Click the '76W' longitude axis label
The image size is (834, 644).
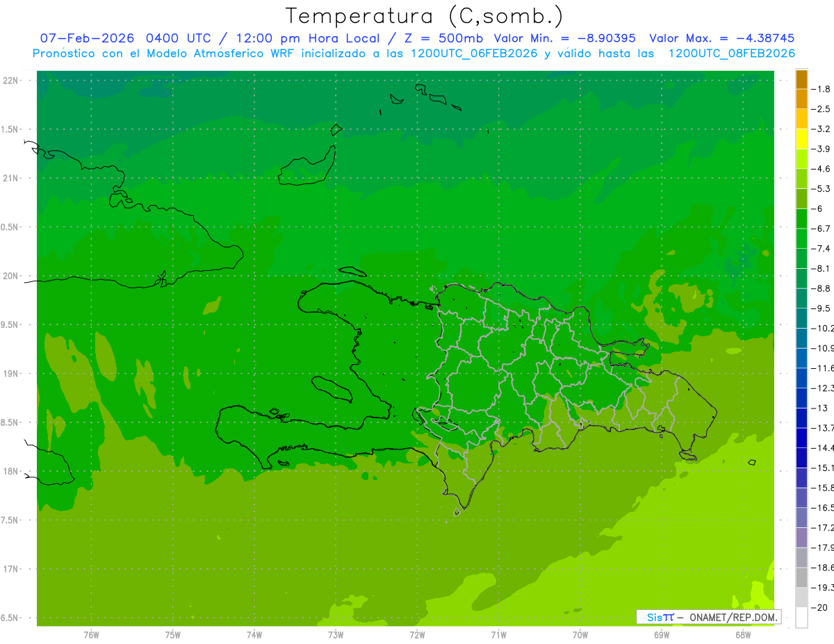91,635
